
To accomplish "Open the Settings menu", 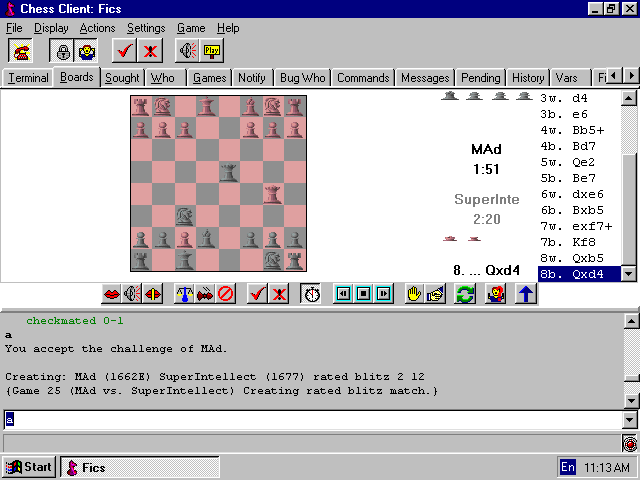I will pos(146,28).
